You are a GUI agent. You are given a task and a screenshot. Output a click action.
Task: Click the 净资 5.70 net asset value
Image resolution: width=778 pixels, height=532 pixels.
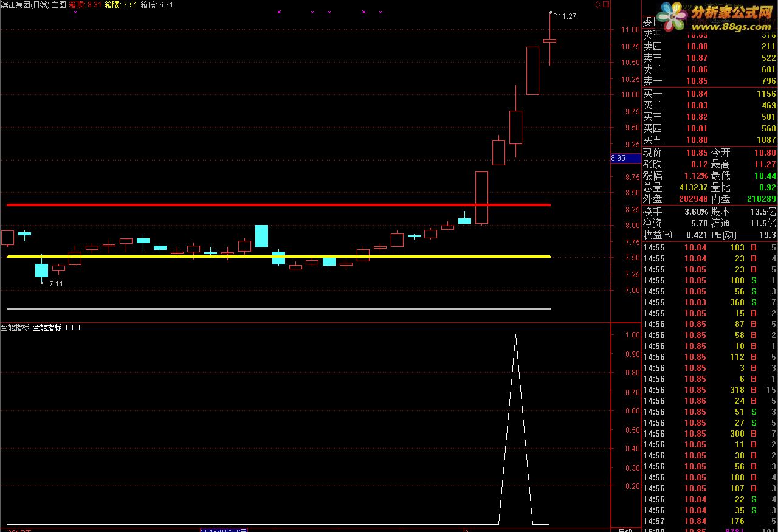(x=700, y=223)
